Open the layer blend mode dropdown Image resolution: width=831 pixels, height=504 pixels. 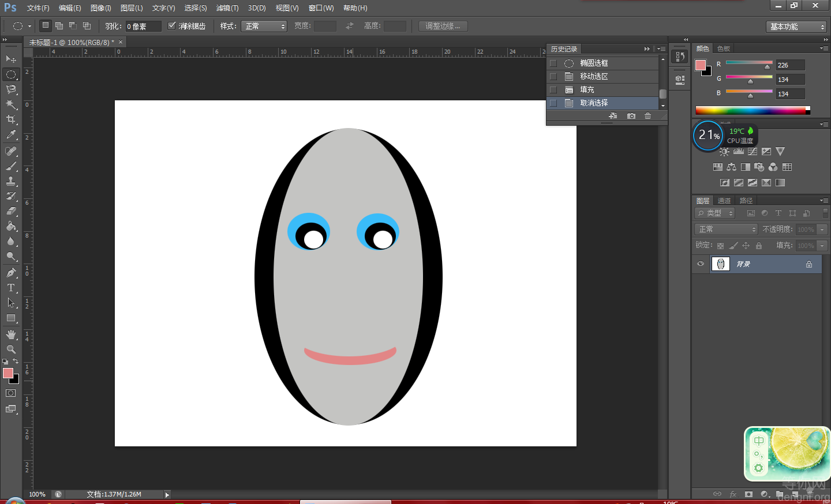click(x=726, y=230)
